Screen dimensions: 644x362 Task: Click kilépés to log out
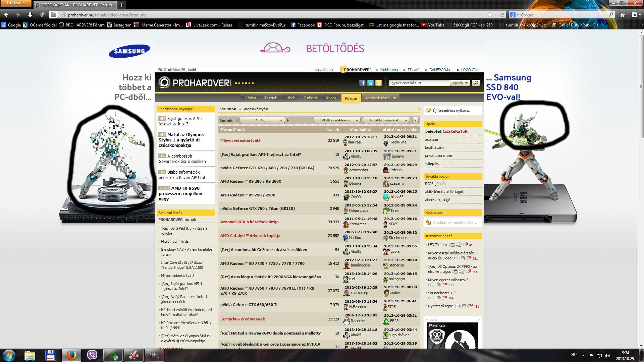[432, 164]
